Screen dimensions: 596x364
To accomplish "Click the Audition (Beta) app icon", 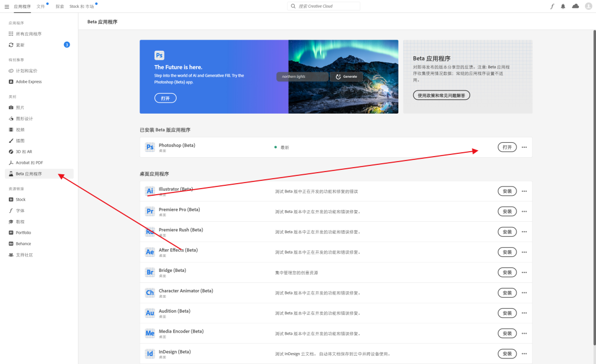I will click(x=150, y=313).
